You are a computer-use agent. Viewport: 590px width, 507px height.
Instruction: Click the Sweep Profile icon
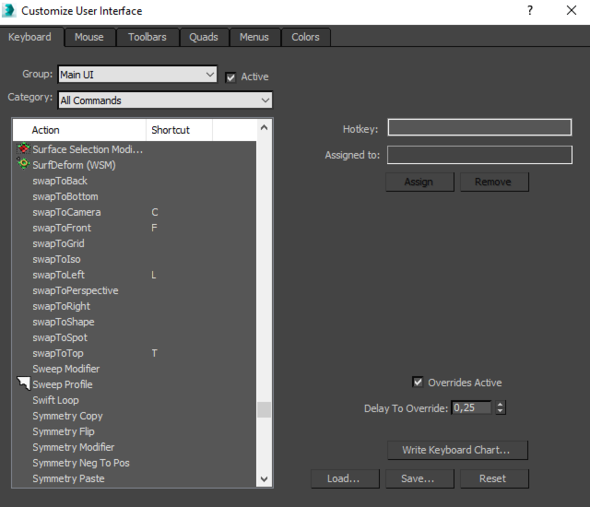(23, 384)
